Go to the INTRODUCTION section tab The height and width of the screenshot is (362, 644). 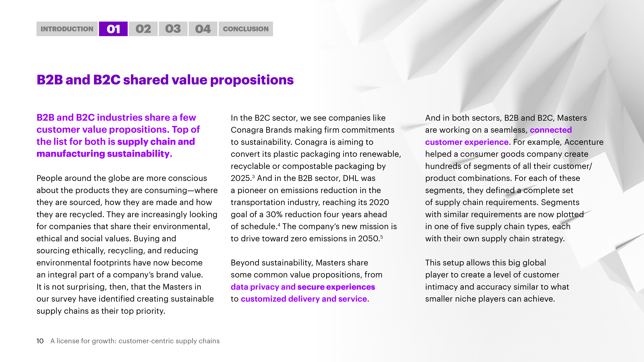[x=67, y=29]
